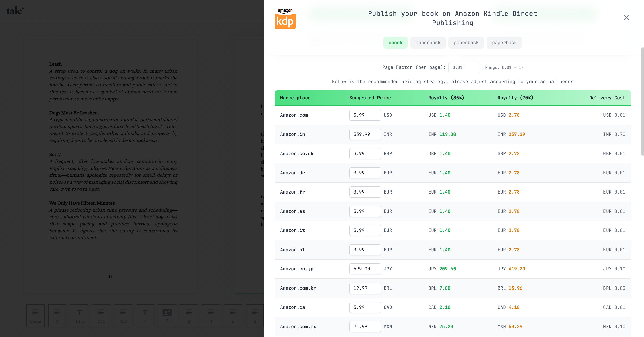The image size is (644, 337).
Task: Jump to the Title page thumbnail
Action: pyautogui.click(x=79, y=315)
